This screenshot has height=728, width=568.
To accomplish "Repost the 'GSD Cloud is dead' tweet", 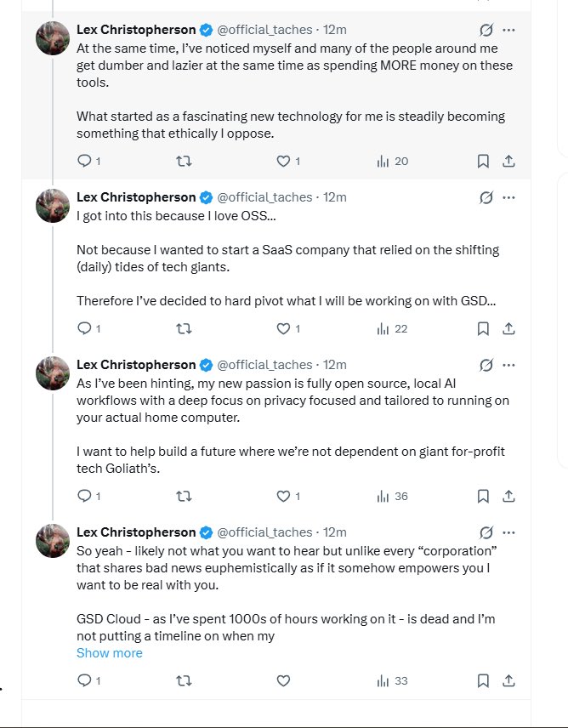I will 185,680.
